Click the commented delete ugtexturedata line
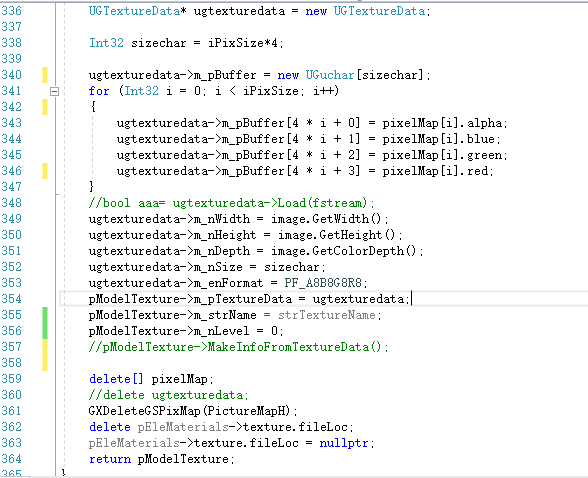Image resolution: width=588 pixels, height=478 pixels. pyautogui.click(x=168, y=395)
